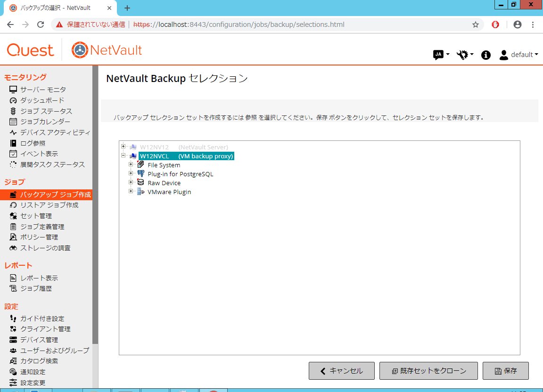
Task: Open the browser three-dot menu
Action: [533, 24]
